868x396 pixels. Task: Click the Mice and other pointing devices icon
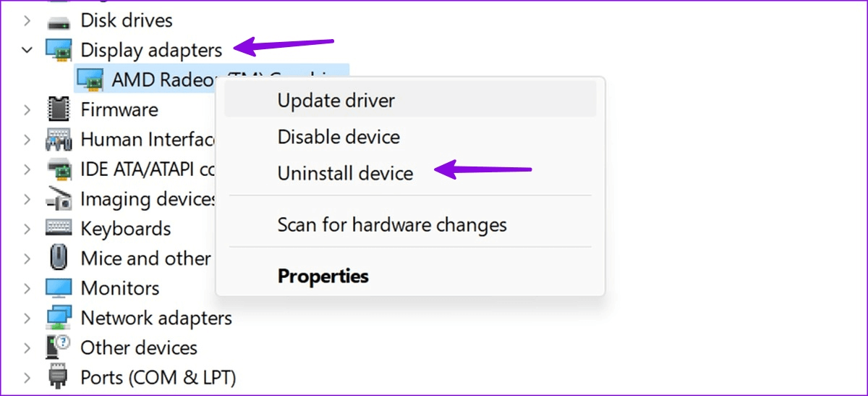point(59,258)
